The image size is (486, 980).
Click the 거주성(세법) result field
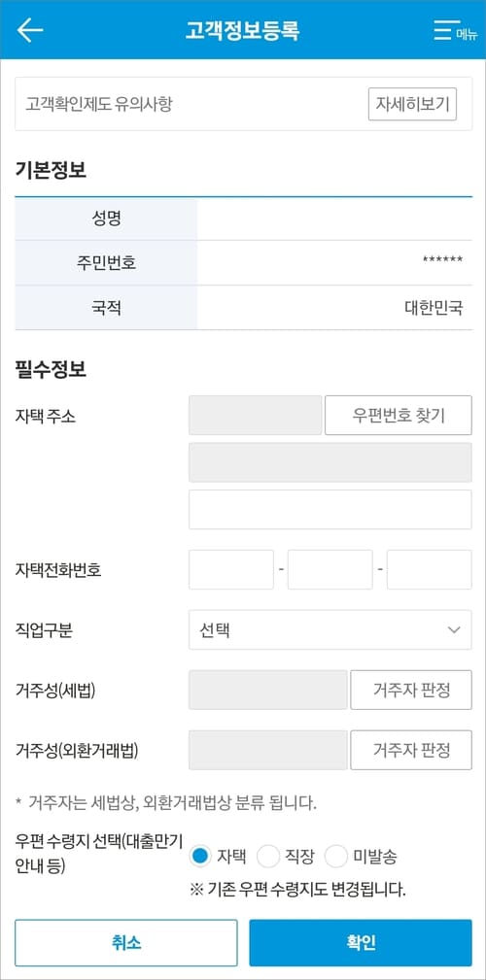point(267,690)
